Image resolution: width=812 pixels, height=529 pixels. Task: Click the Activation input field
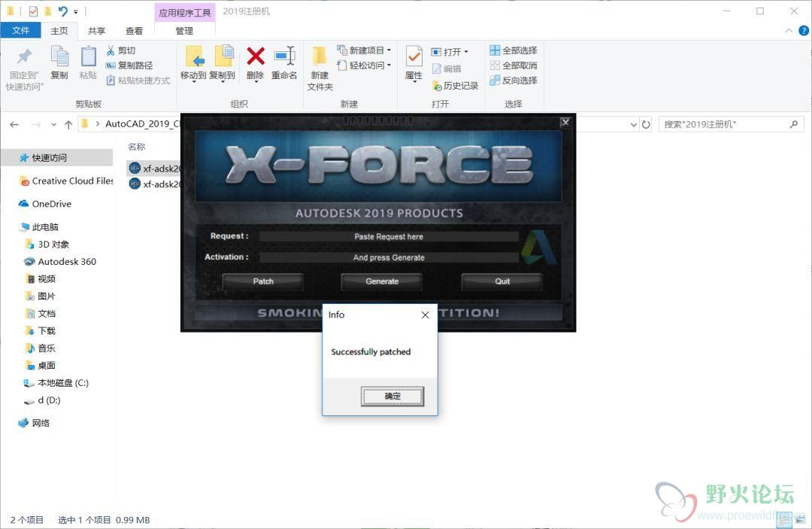click(x=389, y=257)
